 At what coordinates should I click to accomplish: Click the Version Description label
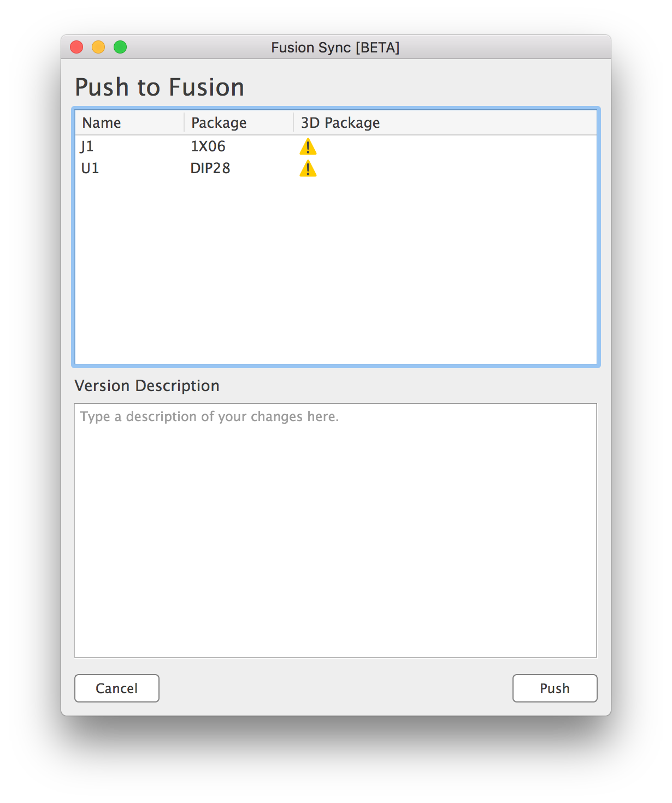[146, 386]
